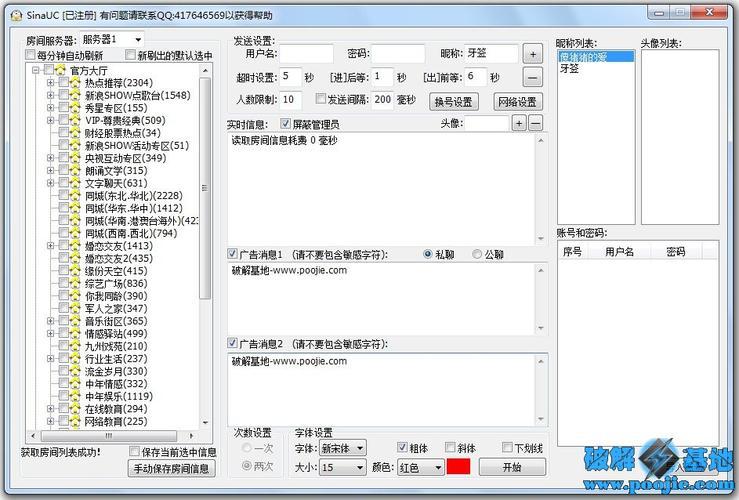Expand 热点推荐 tree node
This screenshot has height=500, width=739.
tap(50, 83)
